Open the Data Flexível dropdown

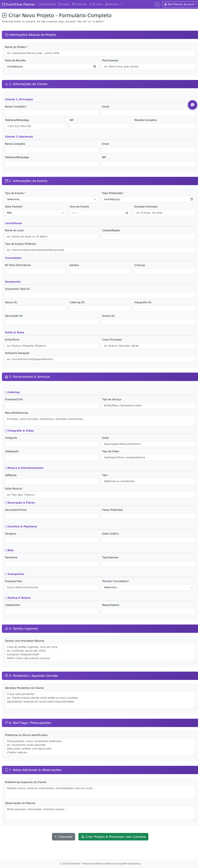(35, 213)
